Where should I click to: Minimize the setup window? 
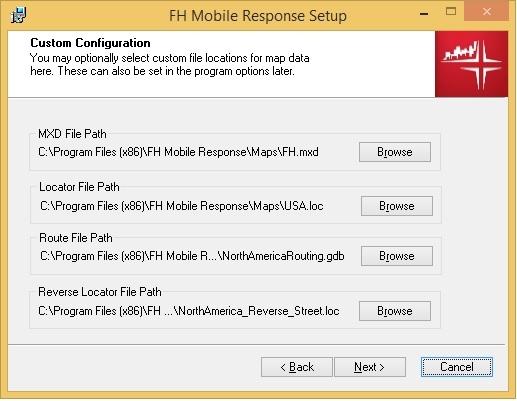tap(424, 14)
